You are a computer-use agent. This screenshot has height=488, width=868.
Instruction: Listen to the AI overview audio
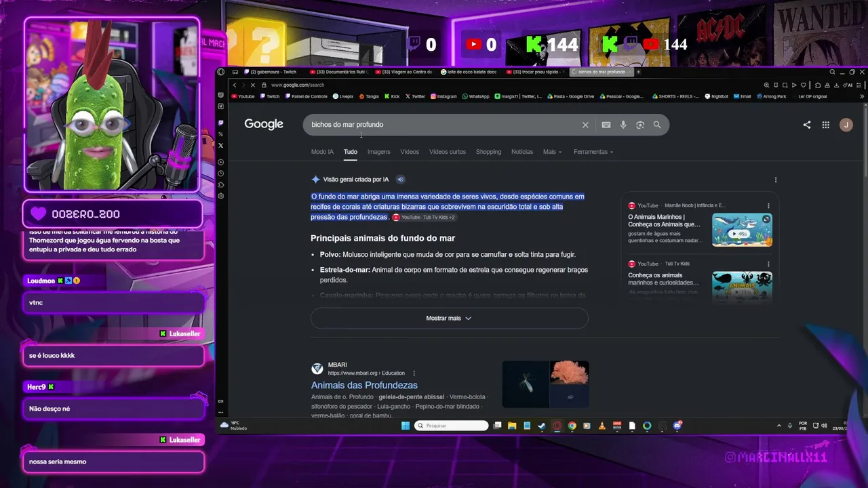pyautogui.click(x=401, y=180)
